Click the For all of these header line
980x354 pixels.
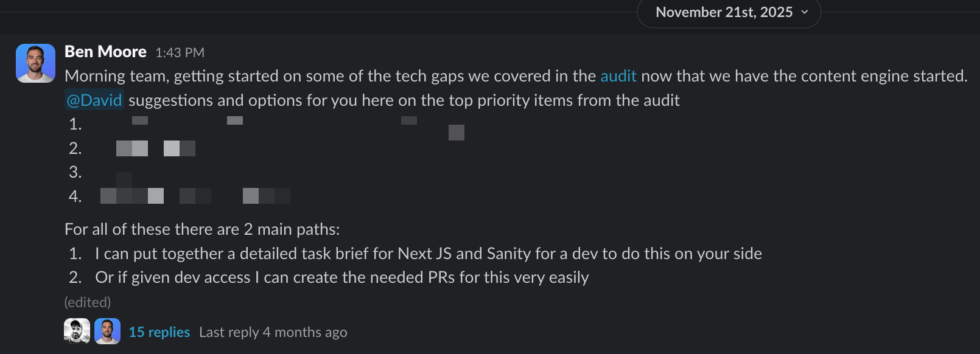[203, 229]
